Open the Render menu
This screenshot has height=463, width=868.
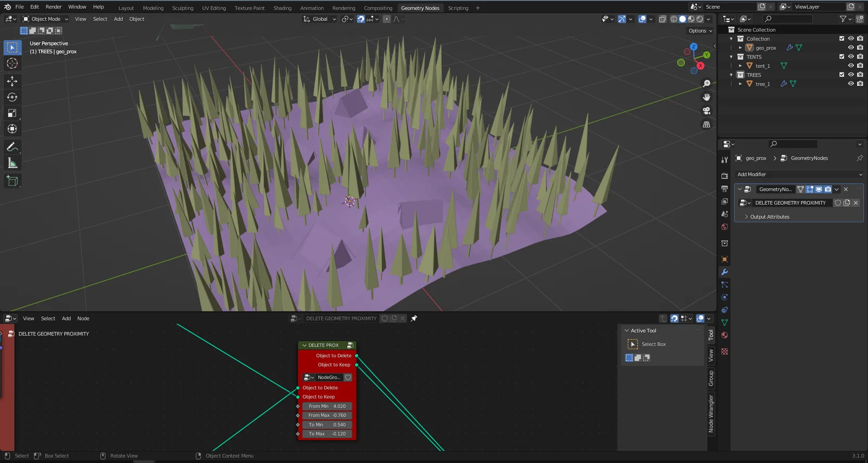pyautogui.click(x=53, y=7)
